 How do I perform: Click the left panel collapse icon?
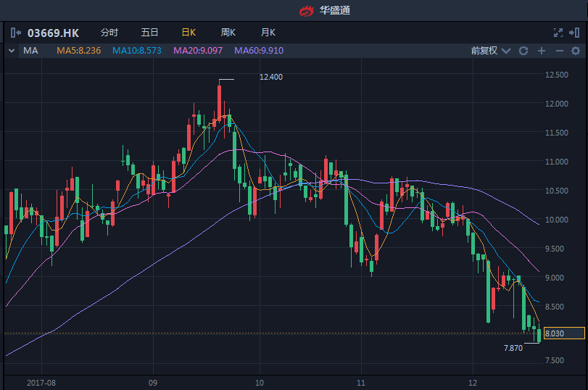pos(16,33)
